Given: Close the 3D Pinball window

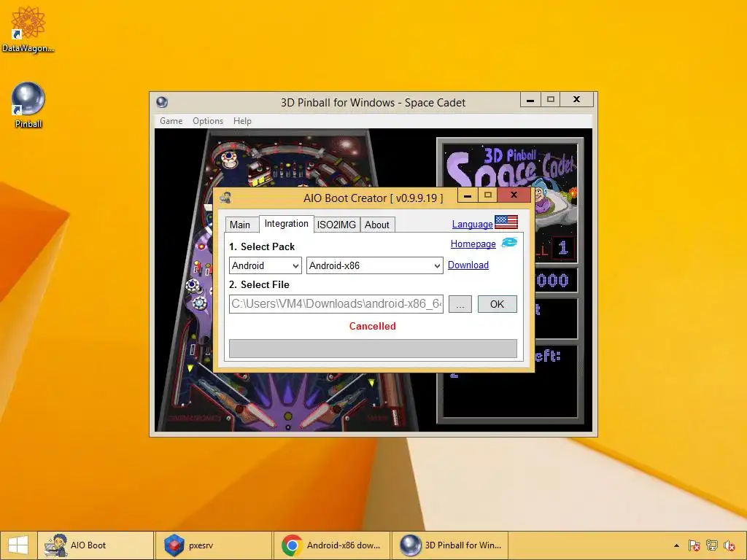Looking at the screenshot, I should pos(576,99).
